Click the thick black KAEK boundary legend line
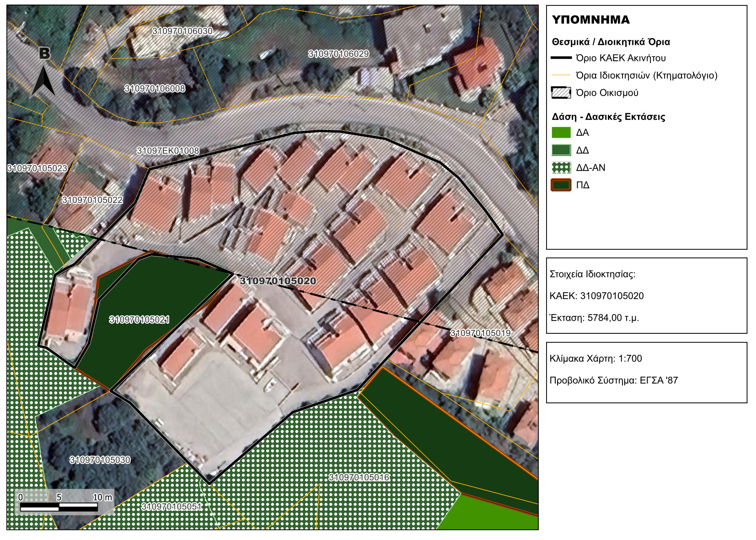This screenshot has height=540, width=756. point(561,58)
